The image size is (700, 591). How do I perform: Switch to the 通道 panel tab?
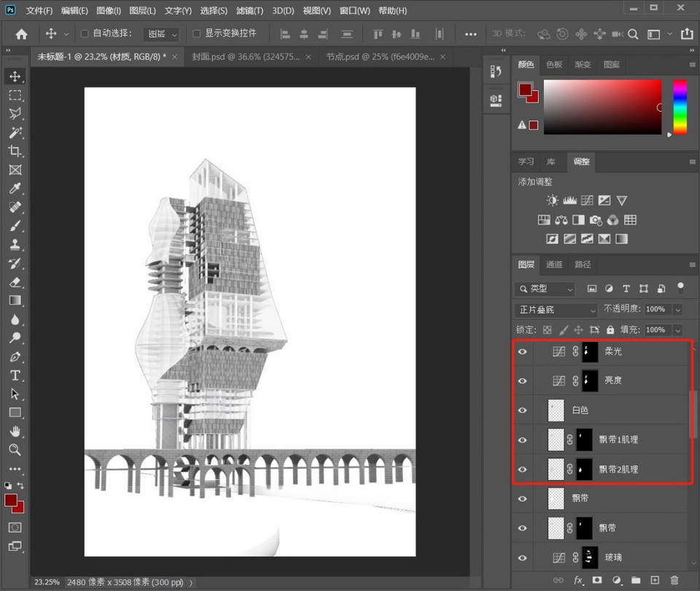(x=554, y=264)
